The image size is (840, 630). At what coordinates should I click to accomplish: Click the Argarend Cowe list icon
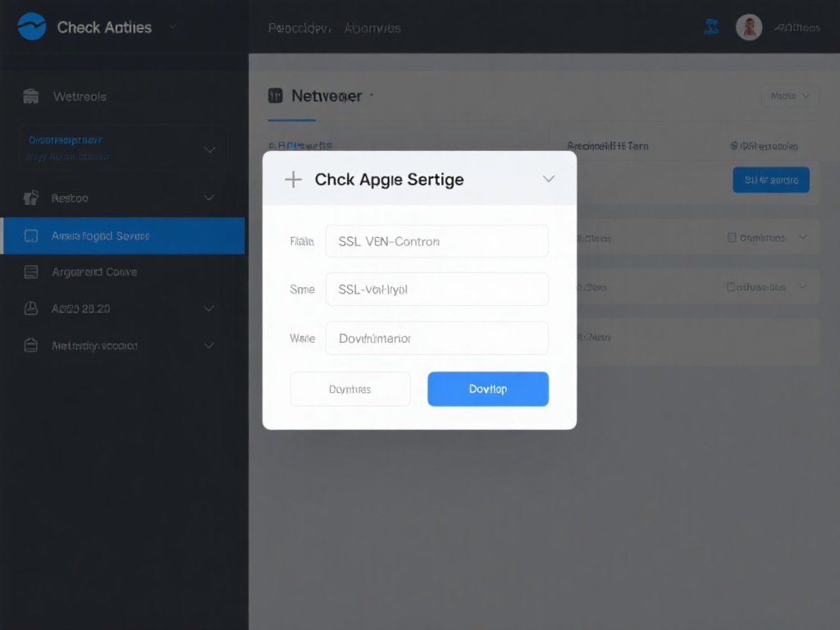point(31,272)
